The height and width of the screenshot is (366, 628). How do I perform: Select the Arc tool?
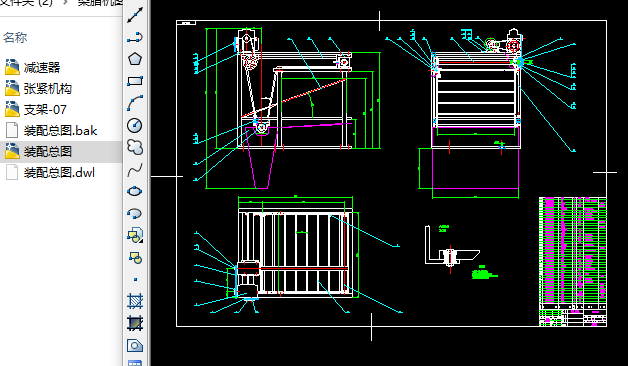pyautogui.click(x=135, y=103)
